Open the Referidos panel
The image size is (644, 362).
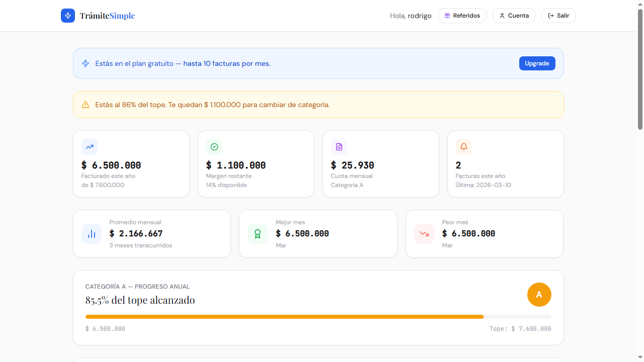tap(462, 16)
